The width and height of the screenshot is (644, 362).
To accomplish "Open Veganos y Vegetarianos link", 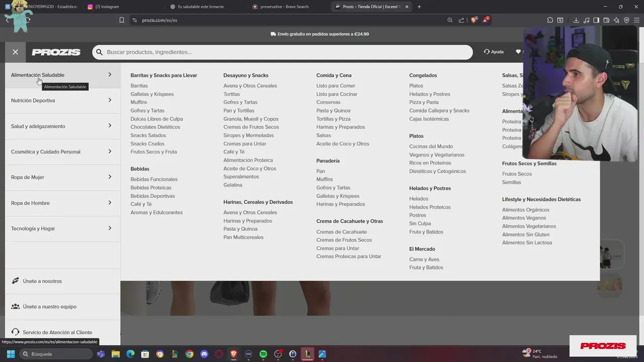I will click(x=437, y=155).
